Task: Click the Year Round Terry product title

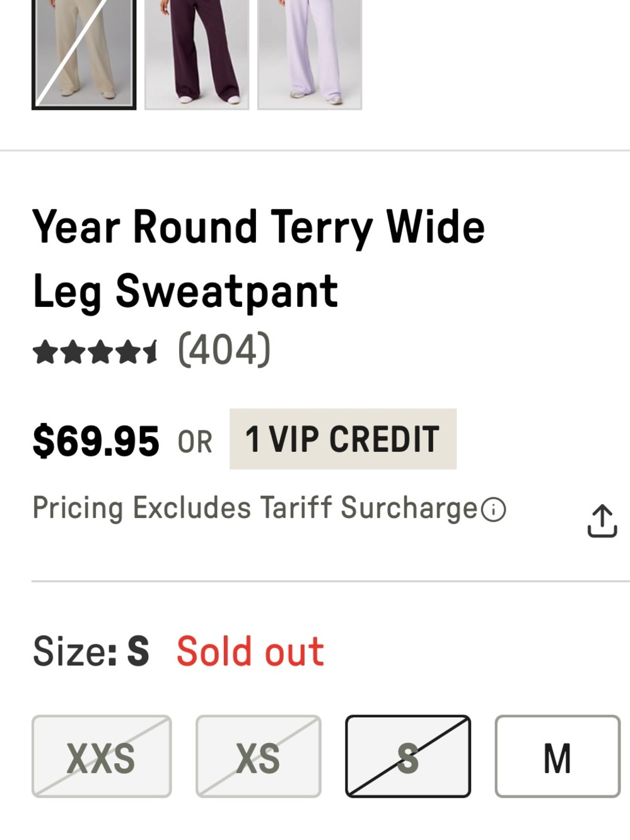Action: click(259, 260)
